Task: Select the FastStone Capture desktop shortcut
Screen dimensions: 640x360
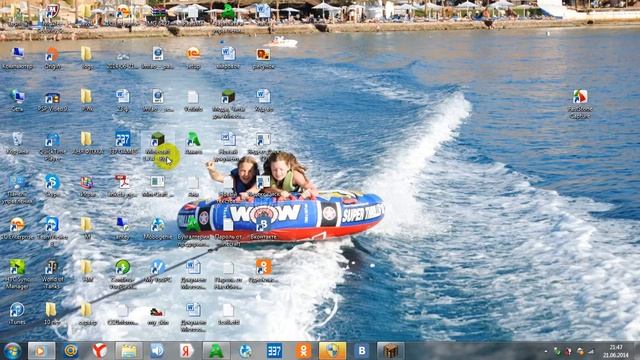Action: click(x=580, y=104)
